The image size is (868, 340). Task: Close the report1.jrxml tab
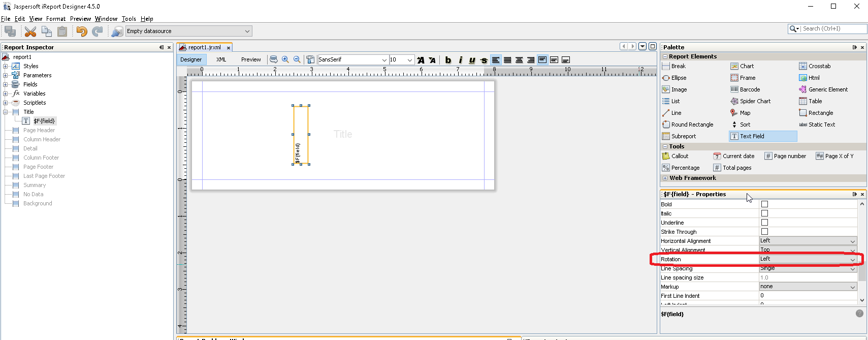click(x=229, y=48)
